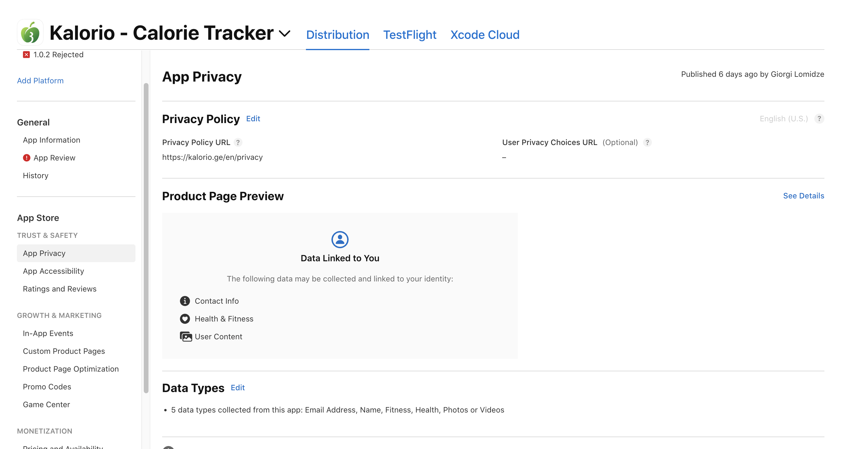Click the Contact Info icon
Image resolution: width=868 pixels, height=449 pixels.
point(185,301)
